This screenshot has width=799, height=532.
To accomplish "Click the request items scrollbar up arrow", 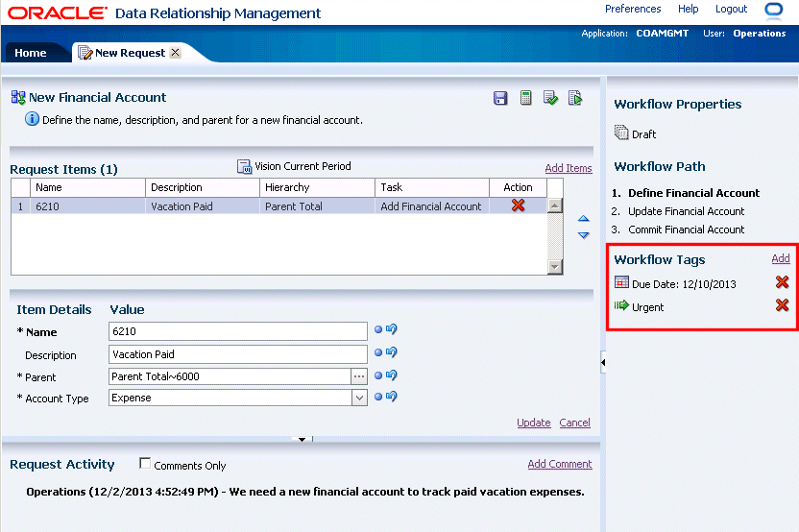I will point(554,206).
